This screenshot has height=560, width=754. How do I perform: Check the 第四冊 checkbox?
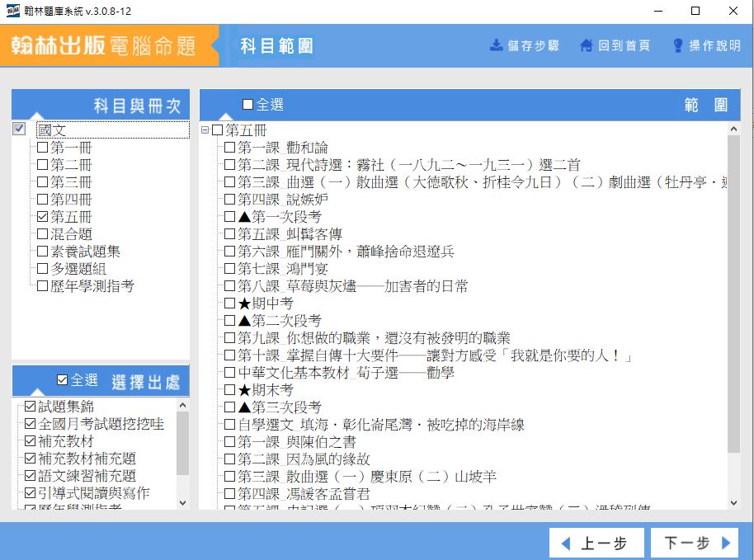coord(42,199)
